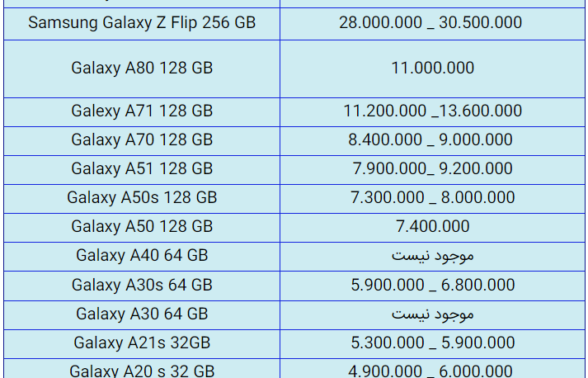Select the Galaxy A50 128 GB cell

point(142,226)
